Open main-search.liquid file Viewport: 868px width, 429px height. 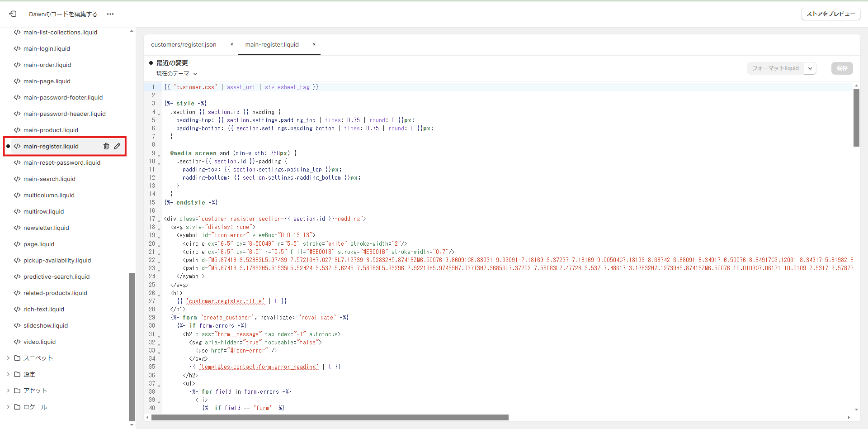pos(49,179)
